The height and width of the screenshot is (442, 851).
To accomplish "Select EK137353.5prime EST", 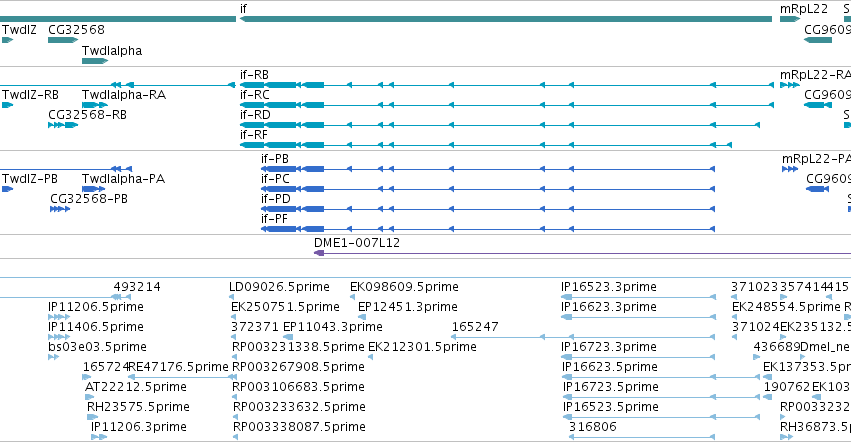I will click(767, 377).
